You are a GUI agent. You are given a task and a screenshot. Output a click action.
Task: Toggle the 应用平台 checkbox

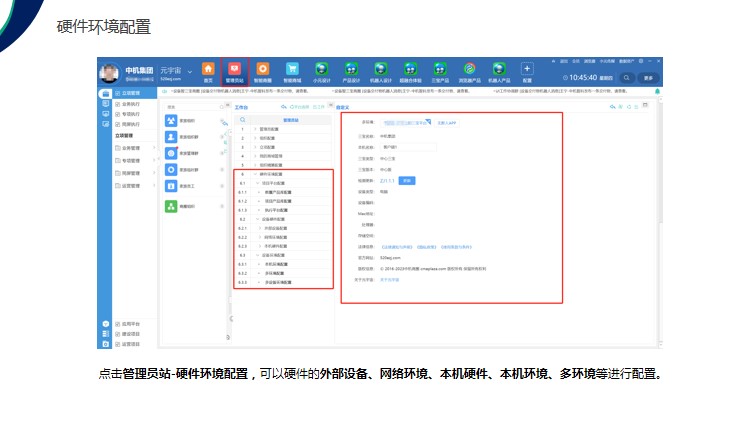[118, 324]
